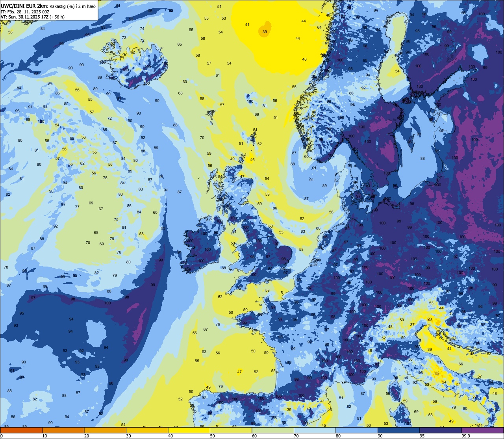Click the legend tick label "70"
The width and height of the screenshot is (504, 439).
tap(296, 435)
